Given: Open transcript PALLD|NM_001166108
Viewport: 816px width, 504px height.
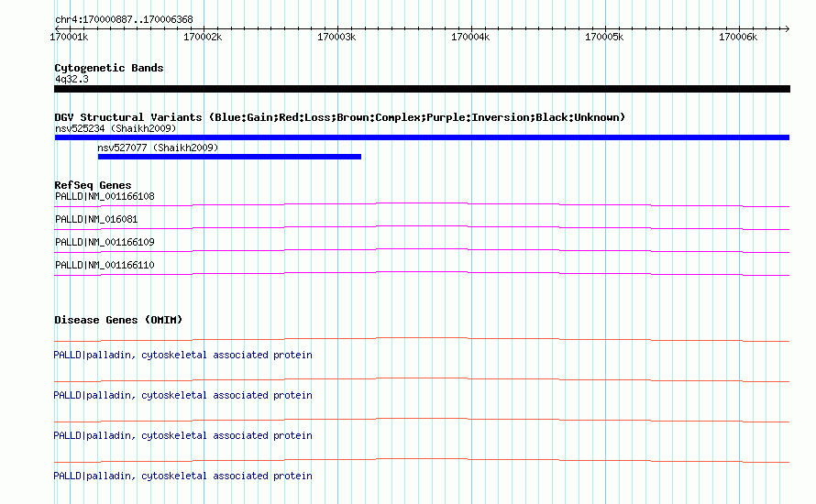Looking at the screenshot, I should click(x=105, y=197).
